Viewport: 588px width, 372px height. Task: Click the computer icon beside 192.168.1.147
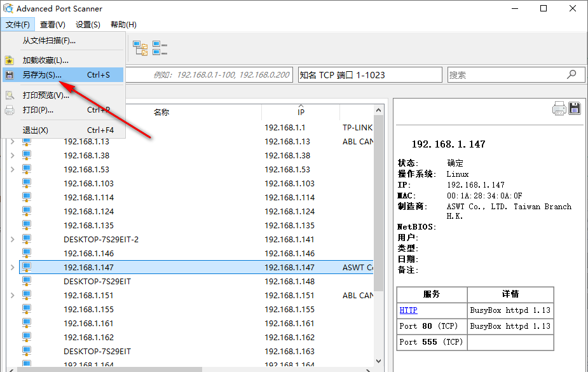(x=25, y=267)
